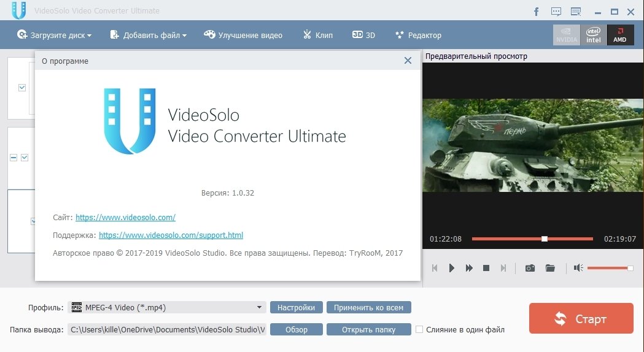Open the Video Enhancement tool

point(243,36)
